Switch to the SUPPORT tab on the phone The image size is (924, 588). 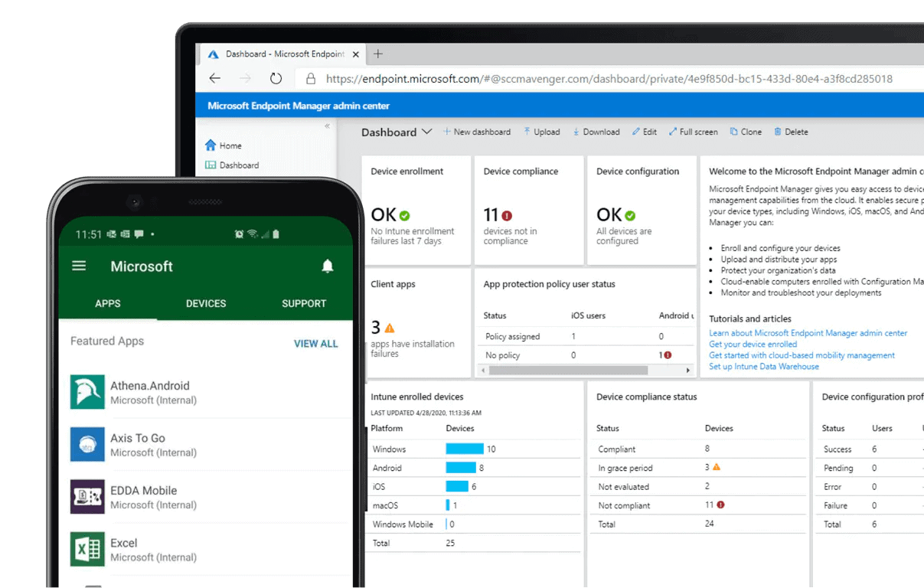coord(304,303)
